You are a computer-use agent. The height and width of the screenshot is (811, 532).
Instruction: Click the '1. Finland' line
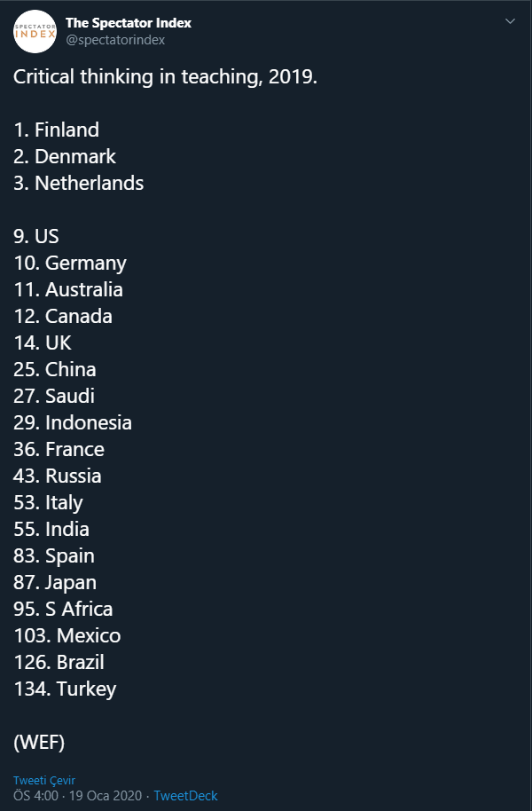click(x=56, y=130)
